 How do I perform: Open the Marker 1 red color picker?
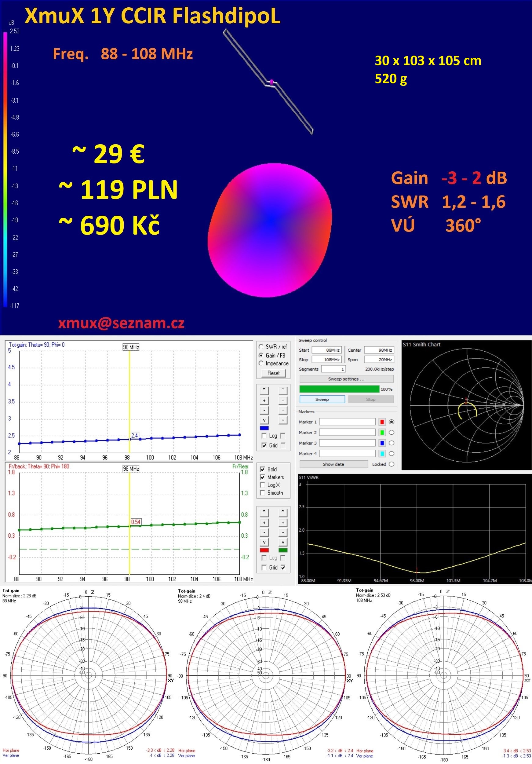click(382, 422)
